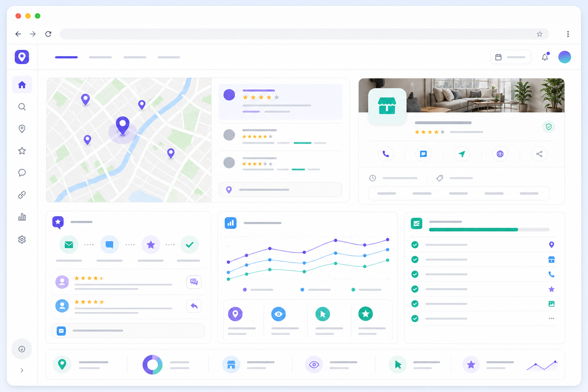
Task: Open the Search sidebar icon
Action: [22, 107]
